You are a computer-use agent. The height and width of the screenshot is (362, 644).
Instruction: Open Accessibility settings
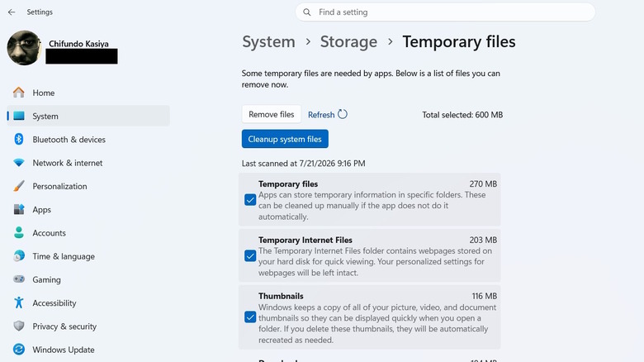(88, 302)
